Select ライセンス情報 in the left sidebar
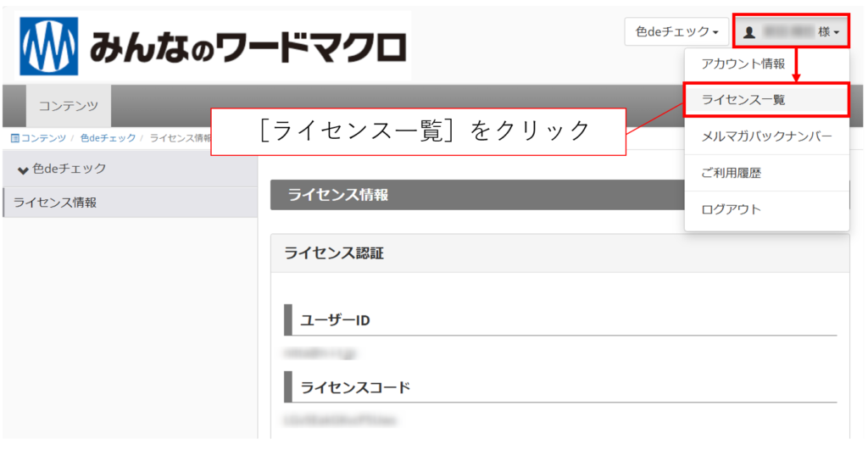 click(55, 203)
